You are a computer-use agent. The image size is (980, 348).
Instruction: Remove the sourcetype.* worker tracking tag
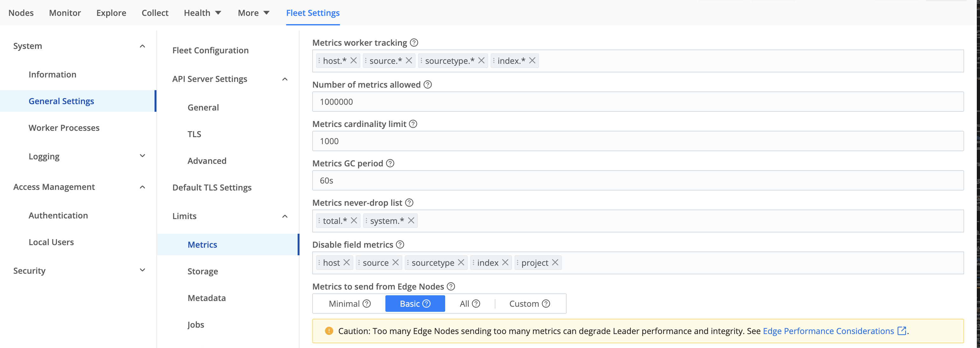coord(482,60)
